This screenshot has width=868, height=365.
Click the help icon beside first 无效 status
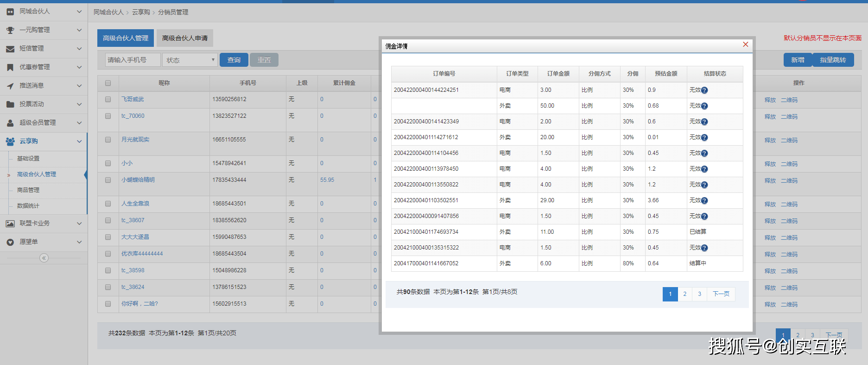tap(704, 90)
